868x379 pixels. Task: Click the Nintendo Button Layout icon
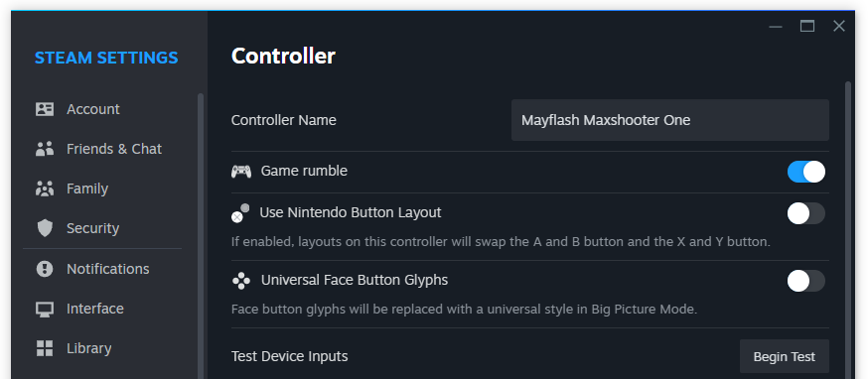click(240, 213)
